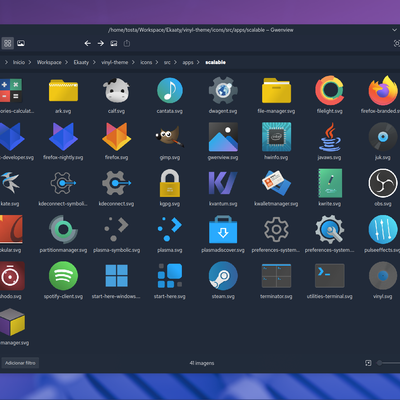The image size is (400, 400).
Task: Select the start-here-windows icon
Action: [x=116, y=276]
